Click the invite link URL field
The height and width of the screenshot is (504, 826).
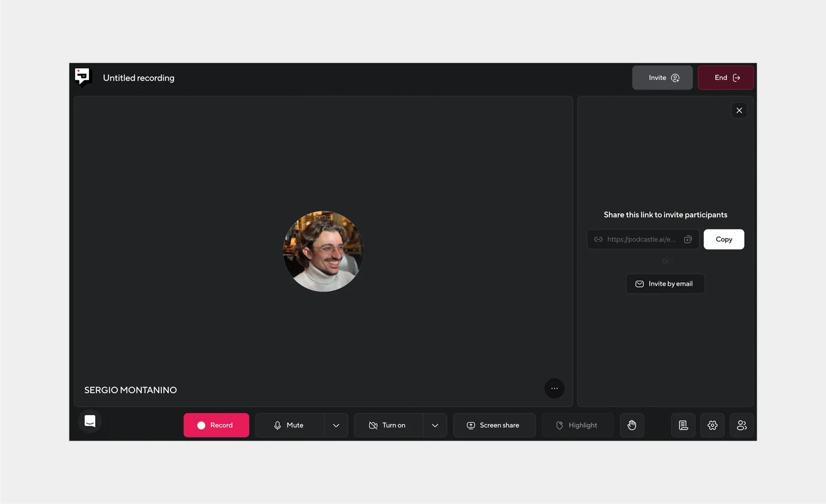click(640, 239)
